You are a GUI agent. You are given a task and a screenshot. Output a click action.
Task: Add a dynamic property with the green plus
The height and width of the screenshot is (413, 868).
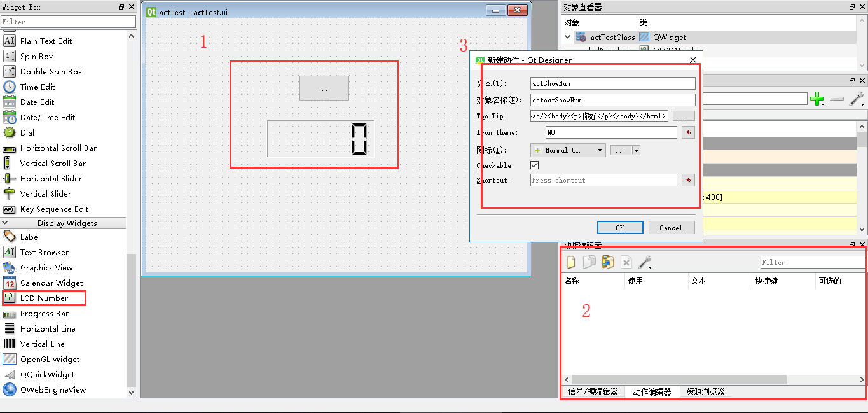[818, 99]
